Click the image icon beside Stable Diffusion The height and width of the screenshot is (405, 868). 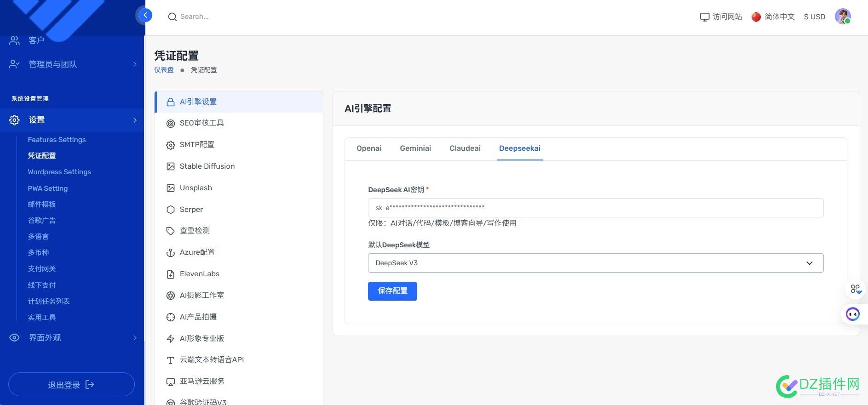(170, 166)
